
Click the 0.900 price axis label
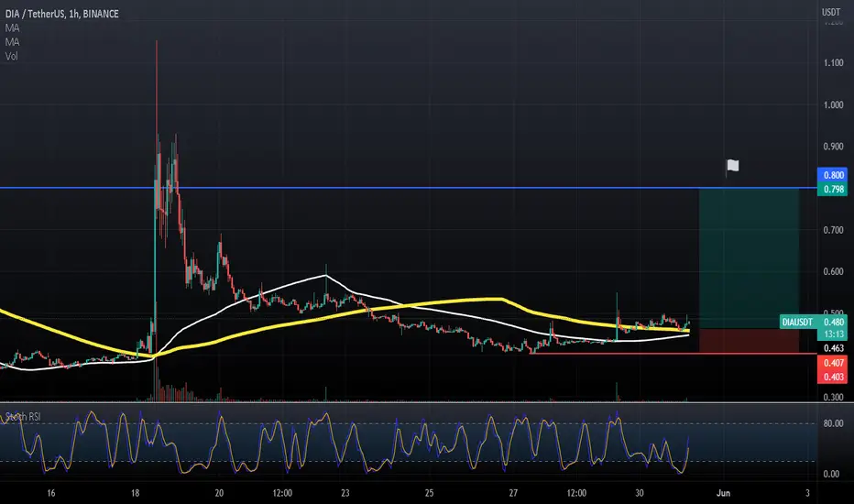[x=833, y=147]
